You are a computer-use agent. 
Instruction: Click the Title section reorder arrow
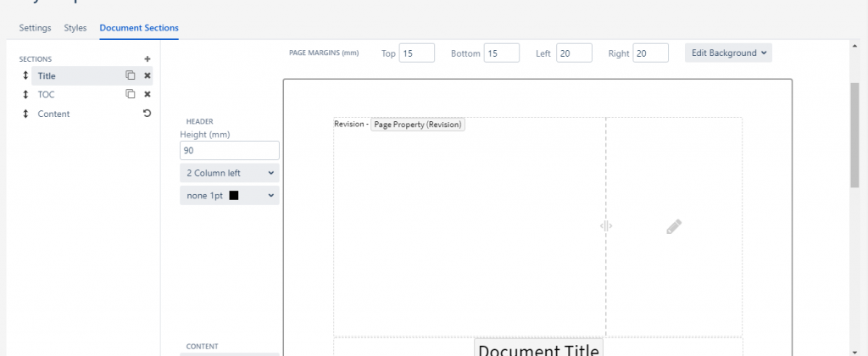[x=25, y=75]
